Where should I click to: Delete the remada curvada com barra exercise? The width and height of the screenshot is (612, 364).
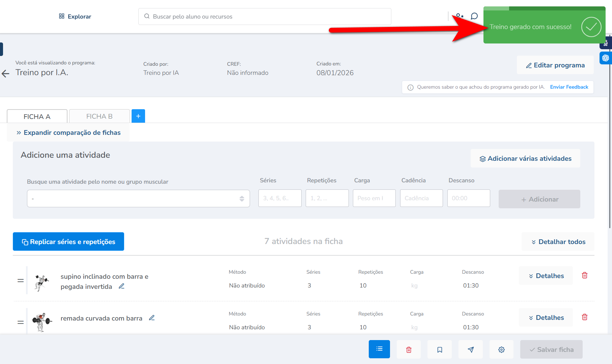[x=585, y=317]
